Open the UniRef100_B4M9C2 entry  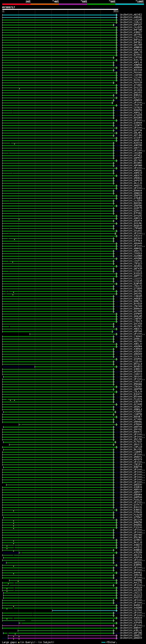pos(131,605)
